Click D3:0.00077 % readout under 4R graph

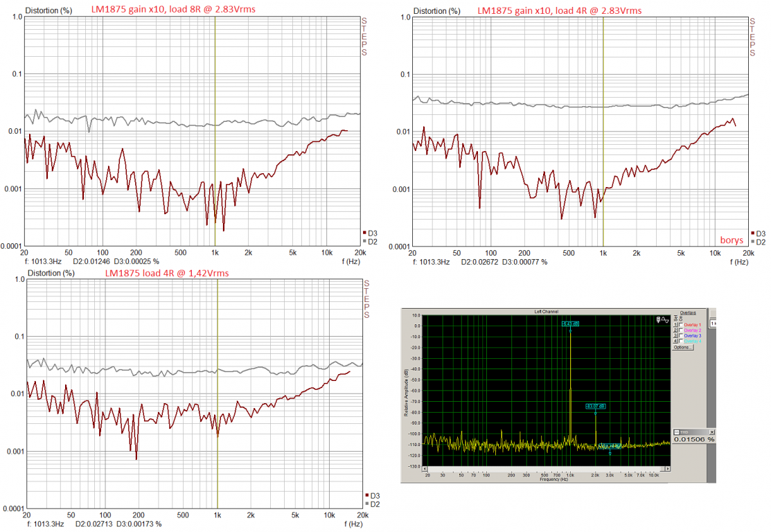click(524, 262)
